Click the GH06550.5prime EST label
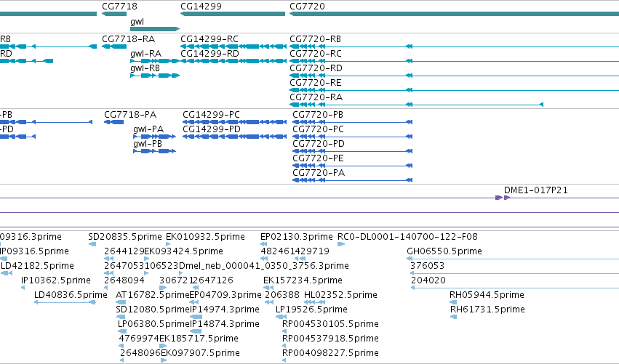The height and width of the screenshot is (364, 619). pos(444,251)
